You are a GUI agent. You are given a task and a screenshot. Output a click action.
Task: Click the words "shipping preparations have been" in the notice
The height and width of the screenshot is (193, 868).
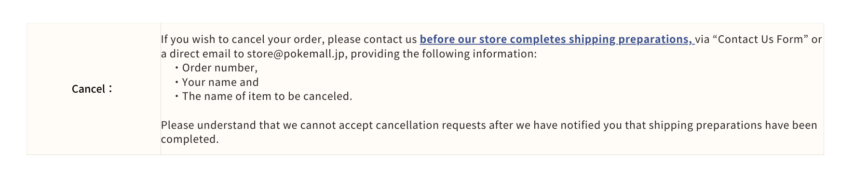tap(732, 125)
